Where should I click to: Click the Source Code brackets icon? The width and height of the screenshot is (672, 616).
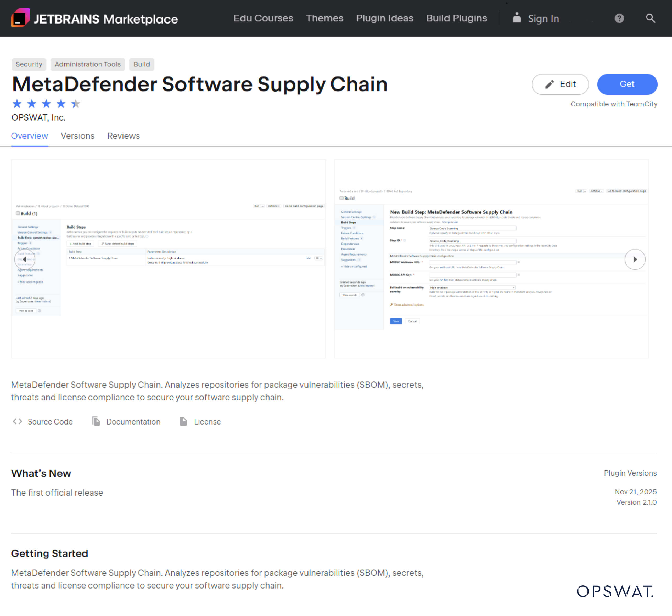coord(17,421)
